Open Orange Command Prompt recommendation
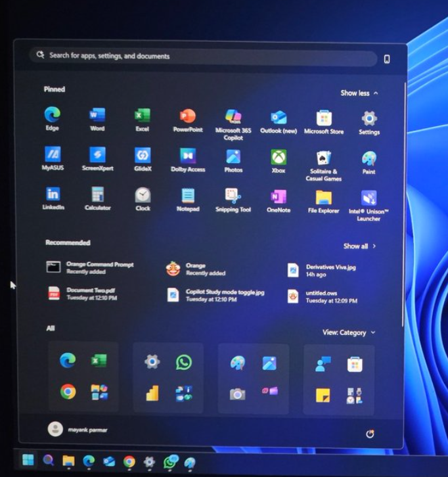This screenshot has width=448, height=477. (x=90, y=267)
